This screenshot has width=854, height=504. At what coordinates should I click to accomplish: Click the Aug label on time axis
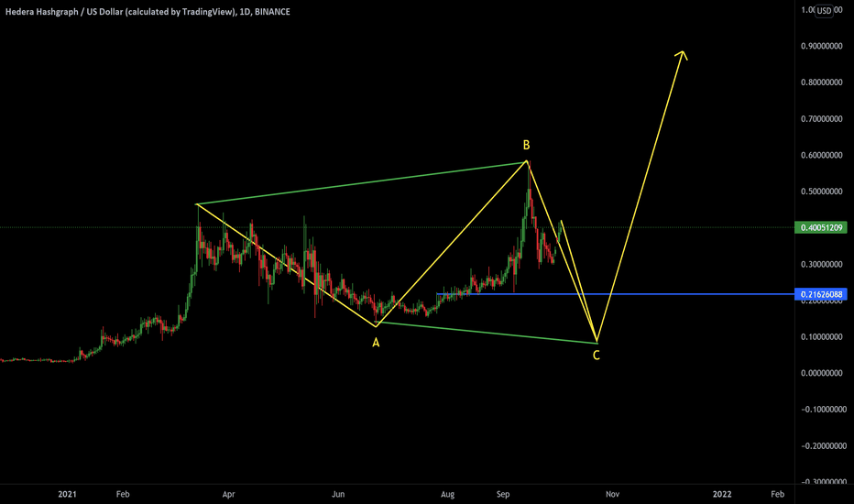(448, 494)
